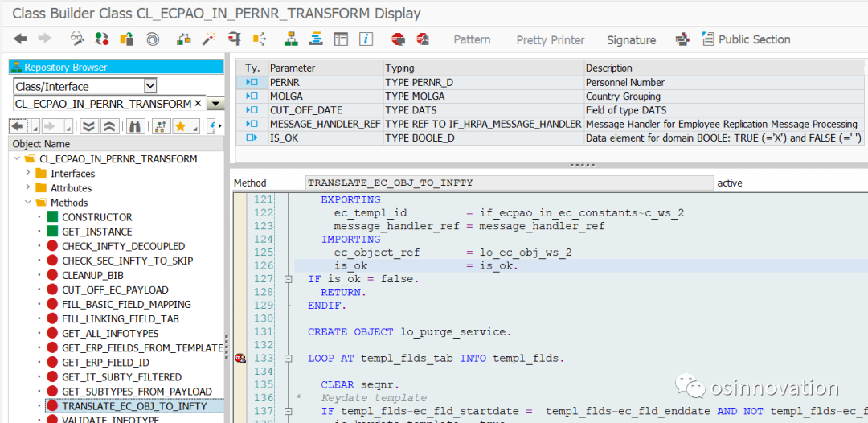
Task: Select the CONSTRUCTOR method
Action: 97,217
